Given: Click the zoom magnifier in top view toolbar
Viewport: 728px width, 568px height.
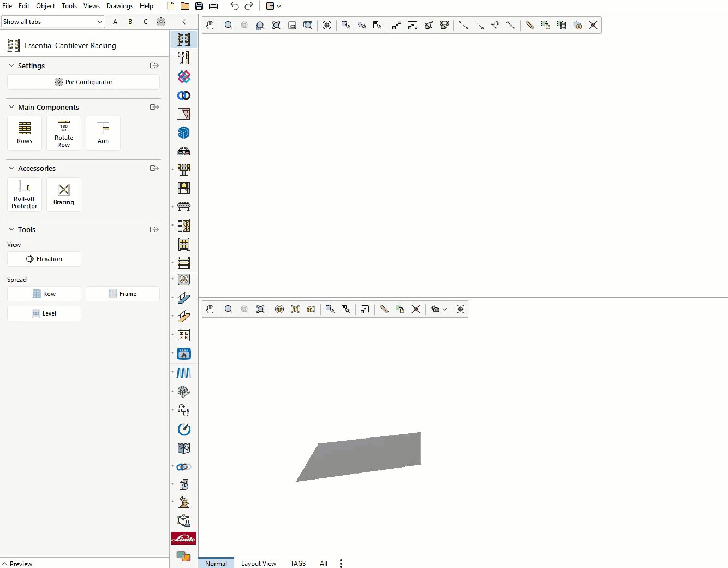Looking at the screenshot, I should [x=229, y=25].
